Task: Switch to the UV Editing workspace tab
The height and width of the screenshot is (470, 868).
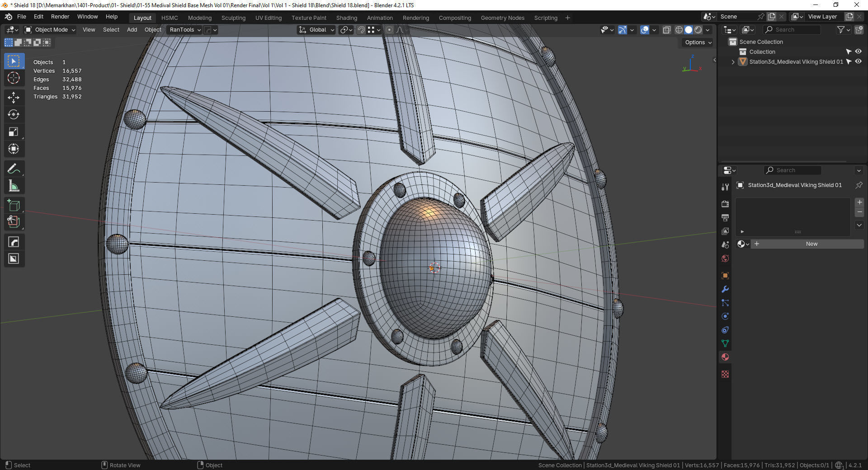Action: point(269,18)
